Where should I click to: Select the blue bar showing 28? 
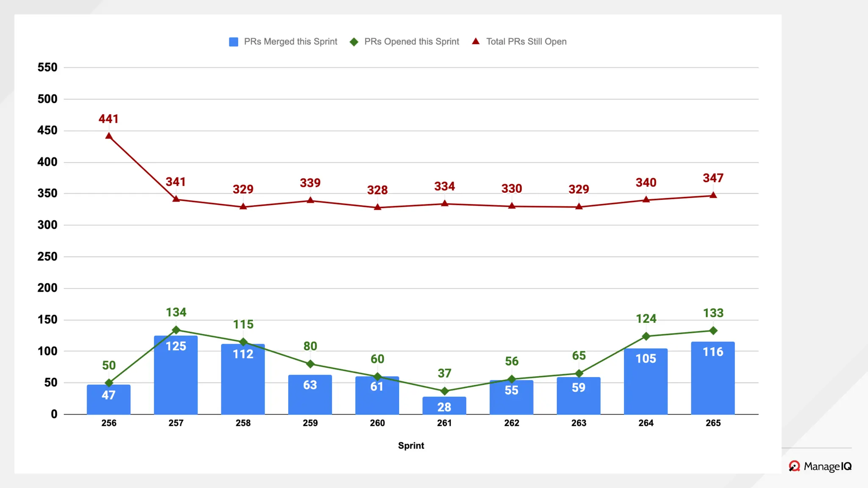[x=444, y=406]
